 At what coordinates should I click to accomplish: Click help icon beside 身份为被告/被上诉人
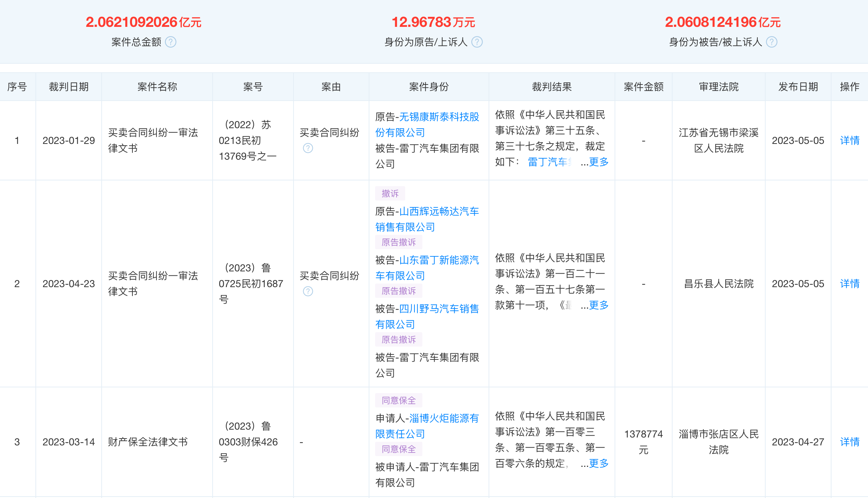(772, 42)
